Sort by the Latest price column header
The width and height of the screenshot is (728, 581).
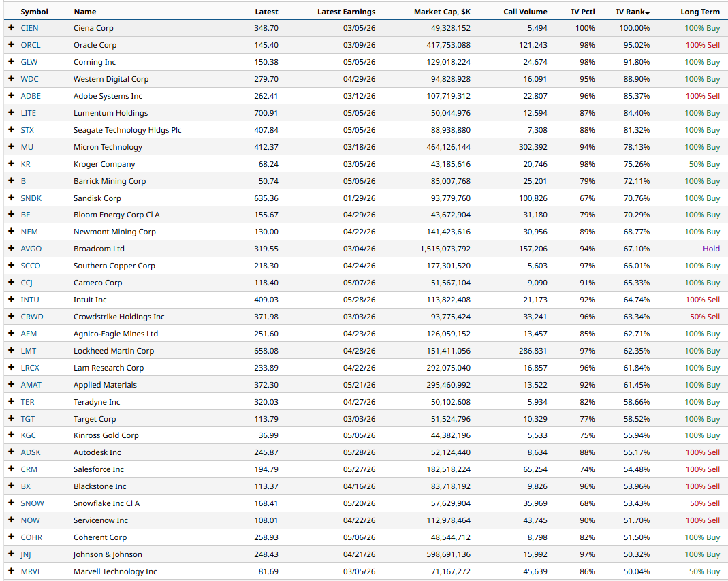pos(266,12)
